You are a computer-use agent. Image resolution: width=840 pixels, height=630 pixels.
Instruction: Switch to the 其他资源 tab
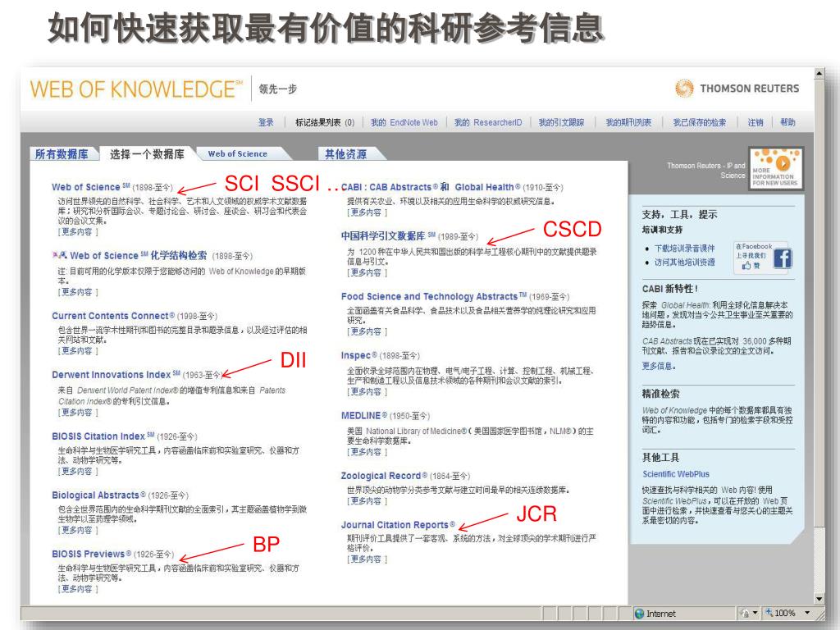click(x=345, y=154)
